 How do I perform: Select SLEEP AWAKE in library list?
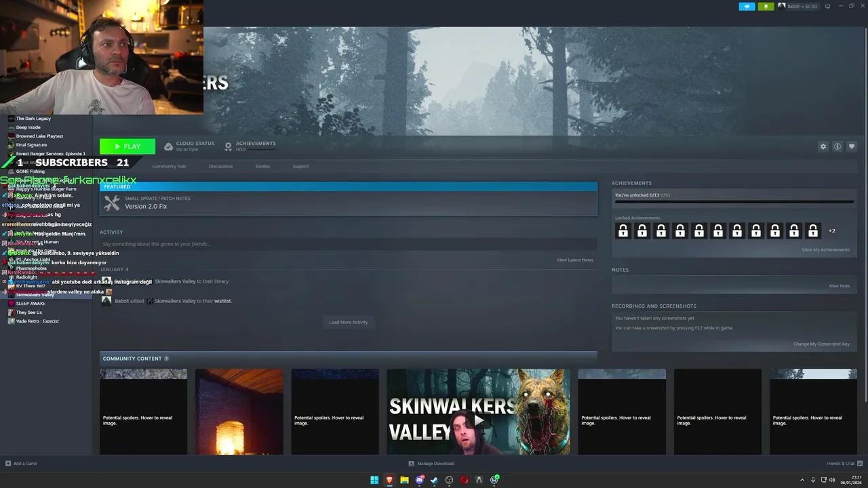(31, 304)
